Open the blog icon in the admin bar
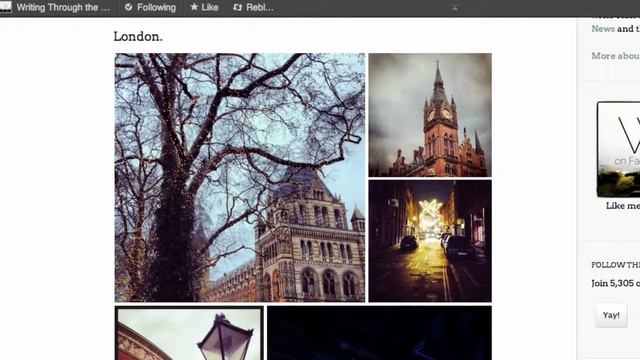640x360 pixels. tap(5, 7)
